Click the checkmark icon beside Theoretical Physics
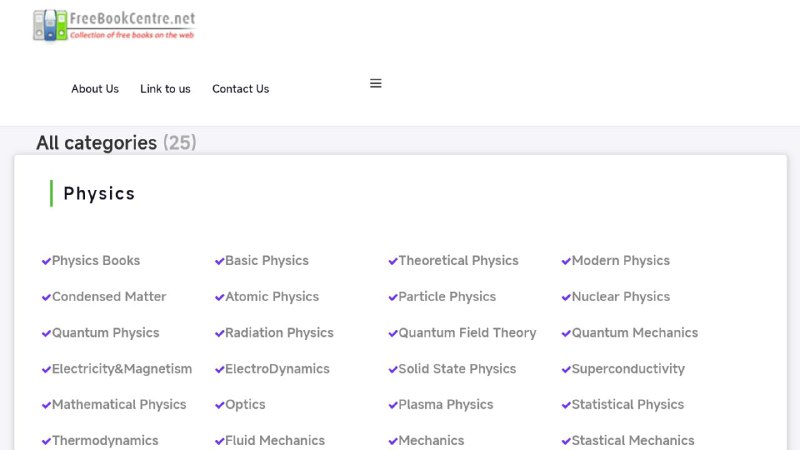The width and height of the screenshot is (800, 450). click(x=393, y=261)
